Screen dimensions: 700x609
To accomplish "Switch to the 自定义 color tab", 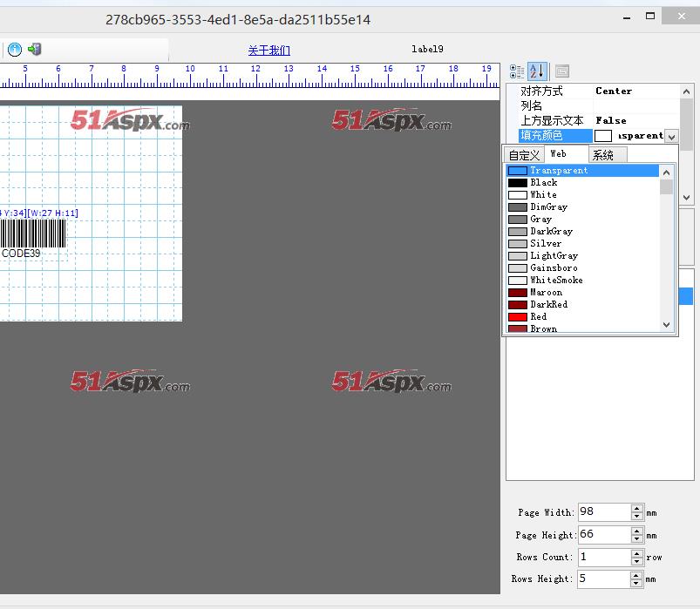I will [x=524, y=155].
